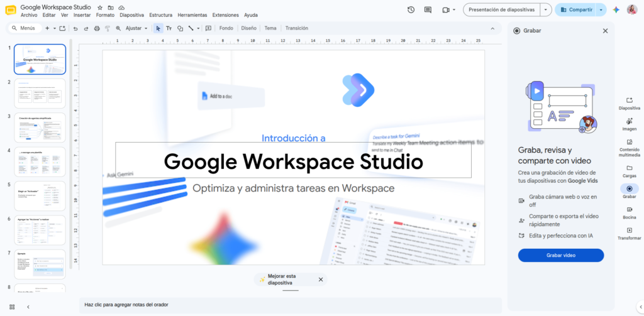
Task: Open the comments history icon
Action: [428, 10]
